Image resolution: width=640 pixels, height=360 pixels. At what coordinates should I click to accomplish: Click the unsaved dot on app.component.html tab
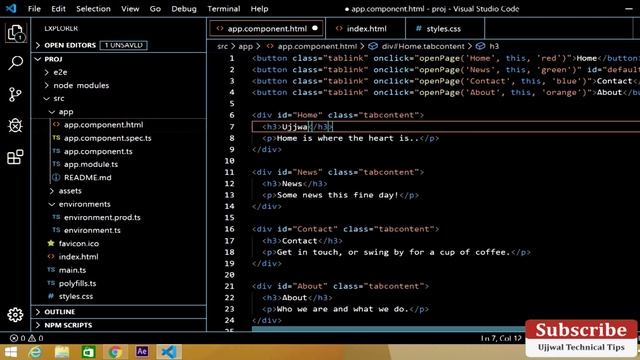coord(315,28)
